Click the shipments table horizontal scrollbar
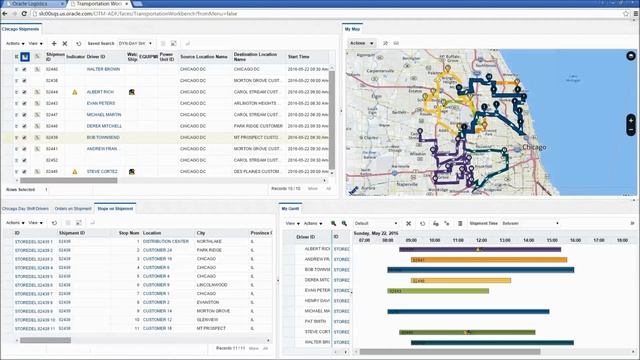 click(69, 180)
